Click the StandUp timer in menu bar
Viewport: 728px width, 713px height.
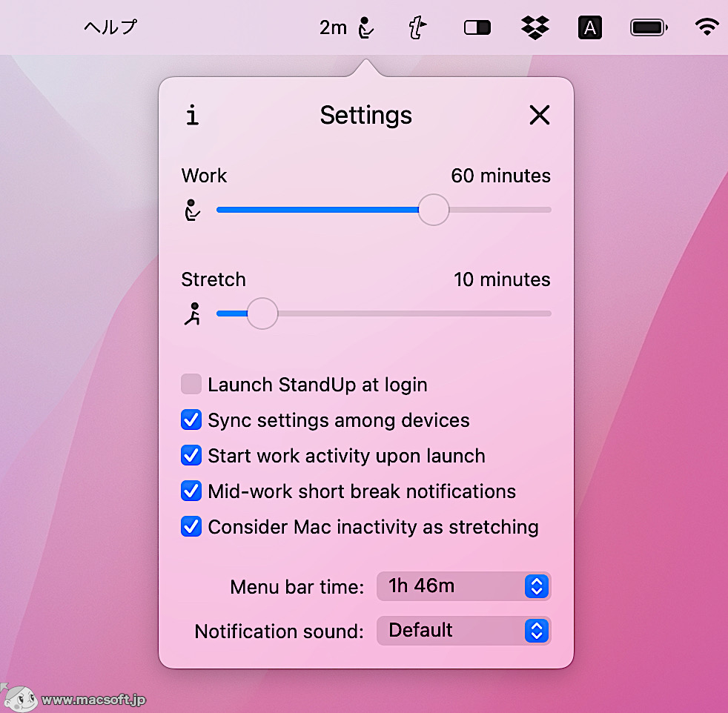pos(346,28)
